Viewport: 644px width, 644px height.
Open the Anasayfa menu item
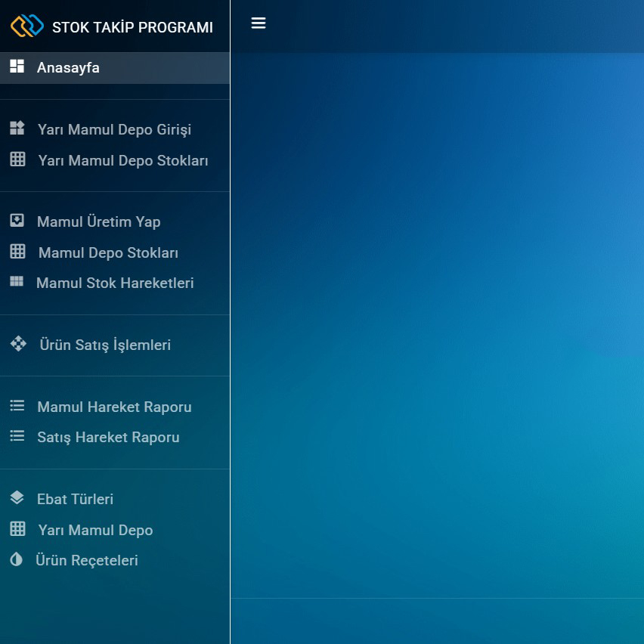tap(115, 68)
